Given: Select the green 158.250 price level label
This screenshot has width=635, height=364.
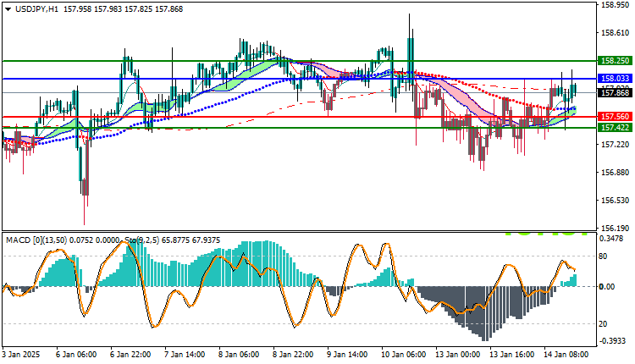Looking at the screenshot, I should pos(615,61).
